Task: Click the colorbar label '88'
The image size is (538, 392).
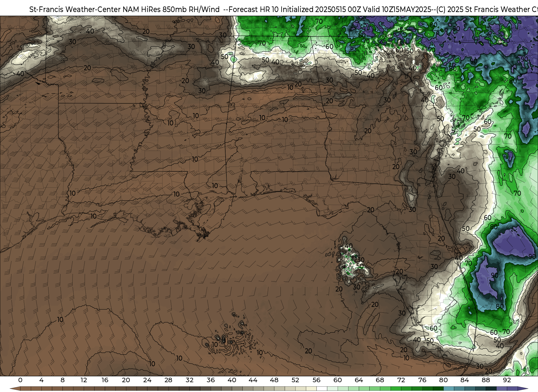Action: tap(486, 380)
